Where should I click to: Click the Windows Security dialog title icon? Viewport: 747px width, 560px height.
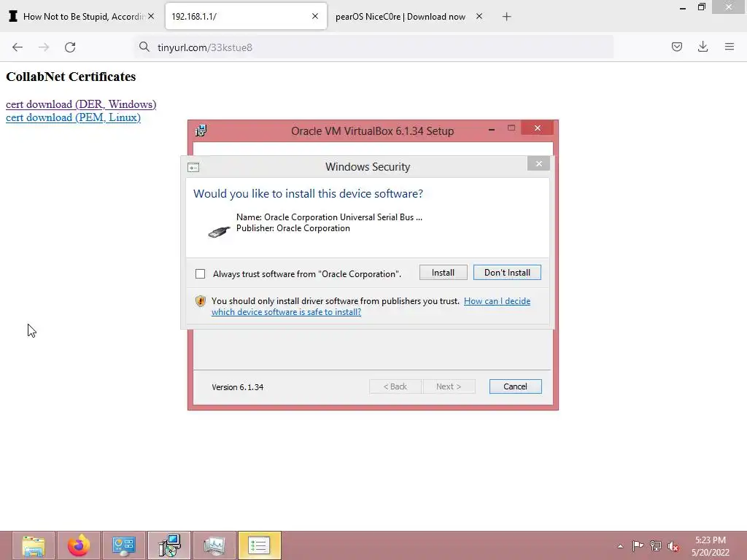click(x=193, y=167)
